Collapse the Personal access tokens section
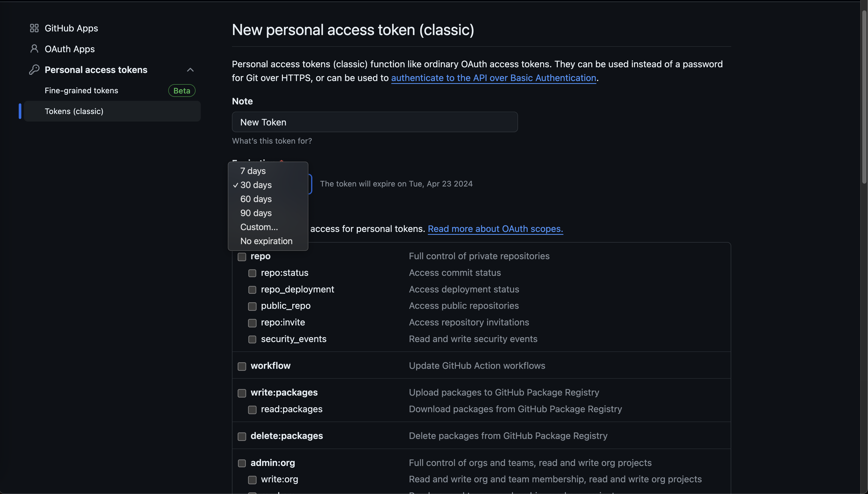Image resolution: width=868 pixels, height=494 pixels. click(190, 70)
